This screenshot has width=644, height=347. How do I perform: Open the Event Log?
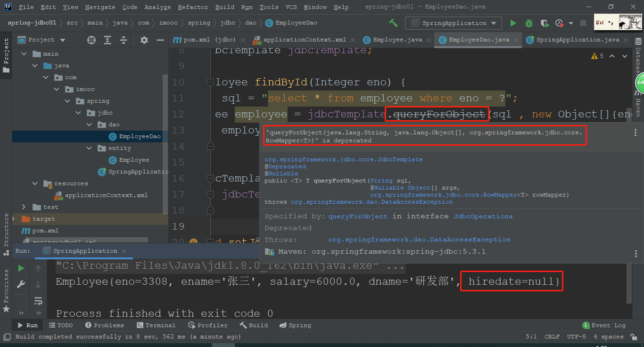pyautogui.click(x=604, y=325)
